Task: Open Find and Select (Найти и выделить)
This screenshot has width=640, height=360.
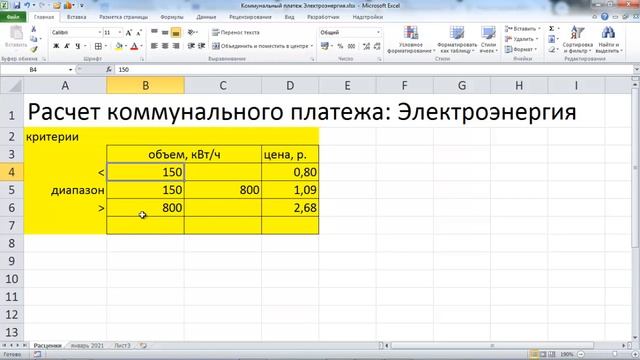Action: point(608,40)
